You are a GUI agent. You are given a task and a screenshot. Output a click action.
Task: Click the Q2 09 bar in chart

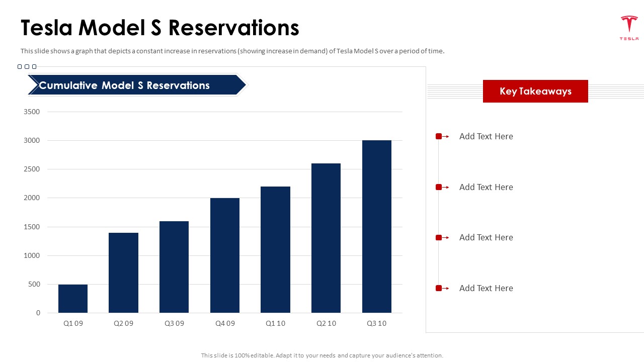(x=123, y=273)
